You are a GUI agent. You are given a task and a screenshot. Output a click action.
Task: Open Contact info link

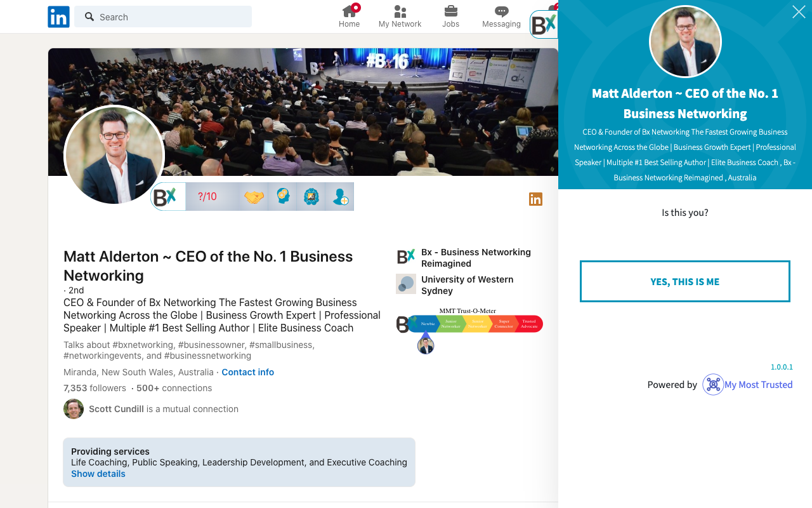coord(248,372)
